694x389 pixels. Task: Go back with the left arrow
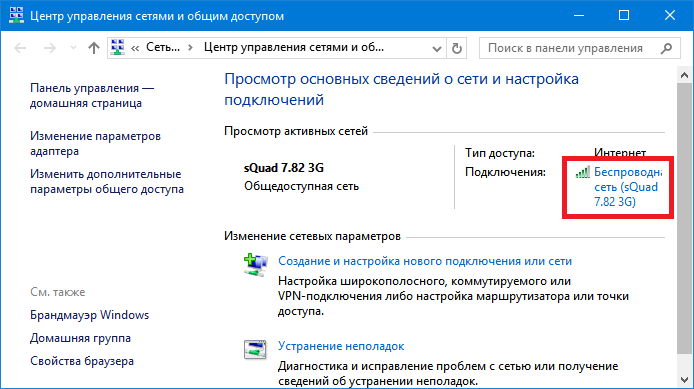pos(20,48)
